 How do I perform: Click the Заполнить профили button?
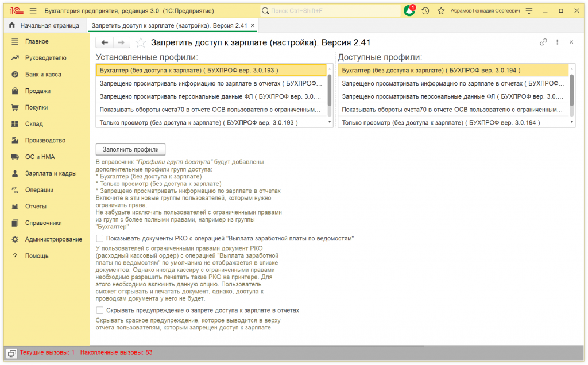pyautogui.click(x=130, y=149)
